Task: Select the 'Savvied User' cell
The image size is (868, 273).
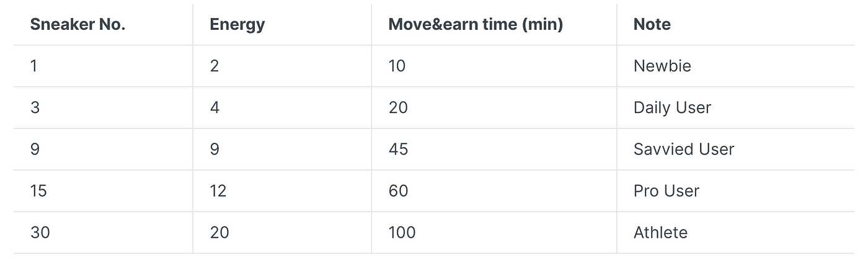Action: [x=684, y=149]
